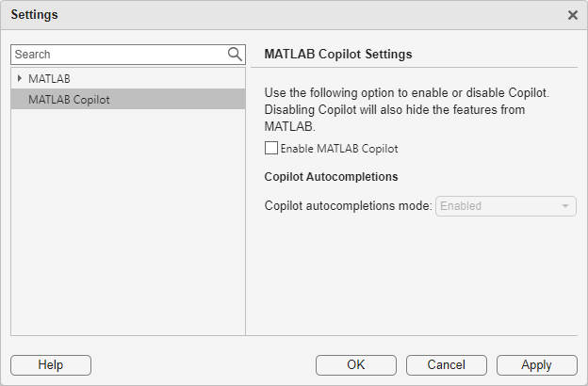The height and width of the screenshot is (386, 588).
Task: Click empty space in the settings tree panel
Action: [x=127, y=226]
